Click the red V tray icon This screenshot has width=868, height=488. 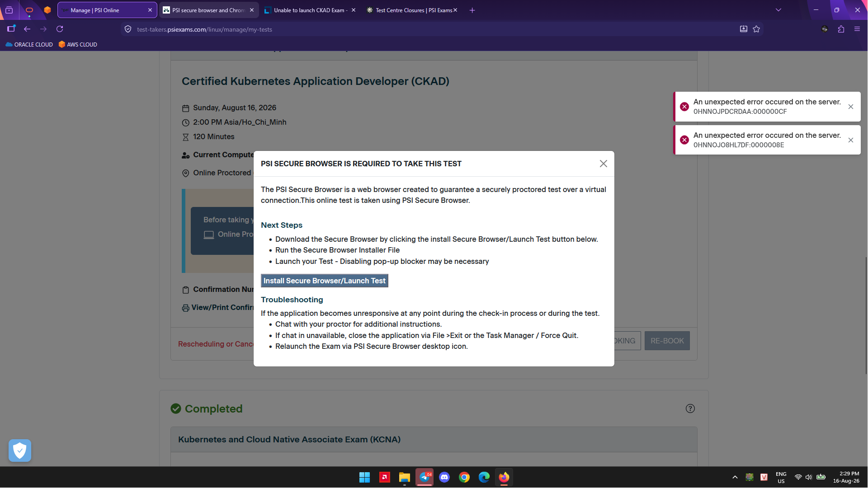click(x=764, y=477)
